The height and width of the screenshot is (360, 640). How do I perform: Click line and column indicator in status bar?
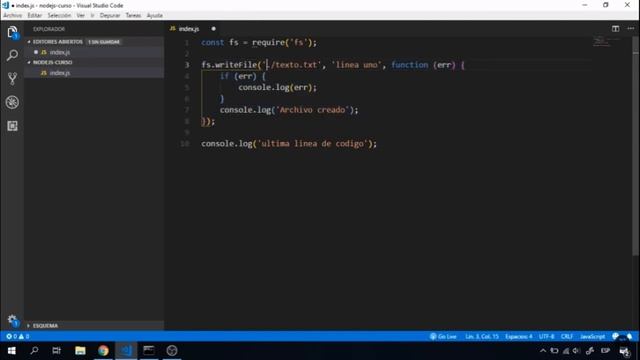pos(482,336)
